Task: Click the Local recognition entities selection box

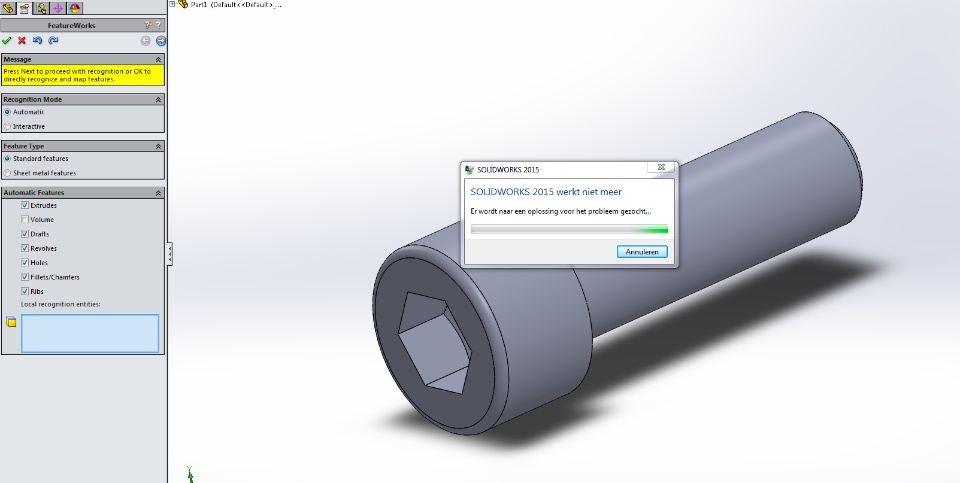Action: (90, 334)
